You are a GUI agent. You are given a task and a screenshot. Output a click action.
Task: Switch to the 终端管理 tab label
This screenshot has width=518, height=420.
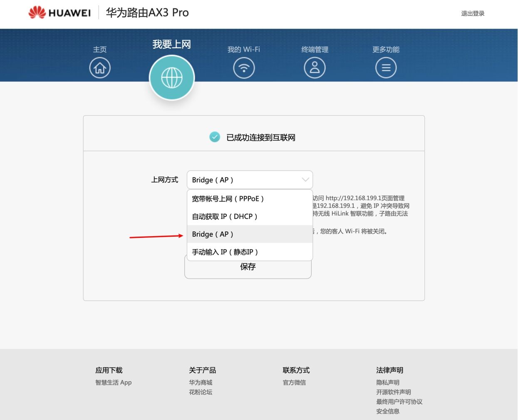pos(315,49)
